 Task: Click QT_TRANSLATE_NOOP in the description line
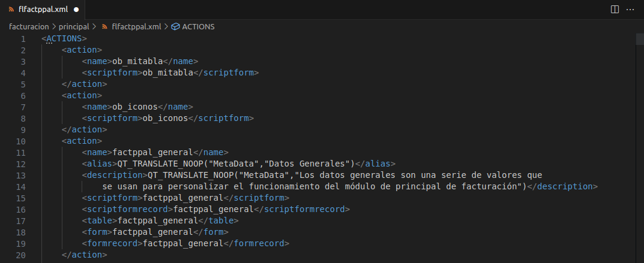coord(191,175)
